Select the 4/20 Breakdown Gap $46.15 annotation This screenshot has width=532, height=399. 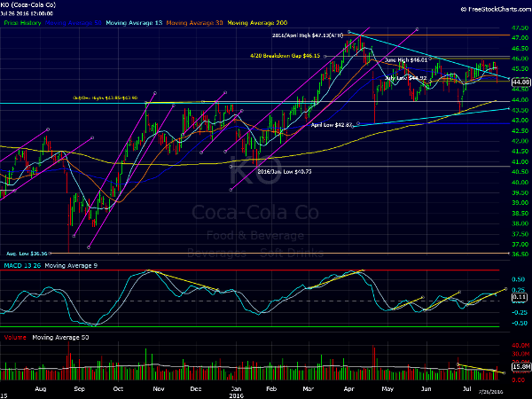pos(285,56)
